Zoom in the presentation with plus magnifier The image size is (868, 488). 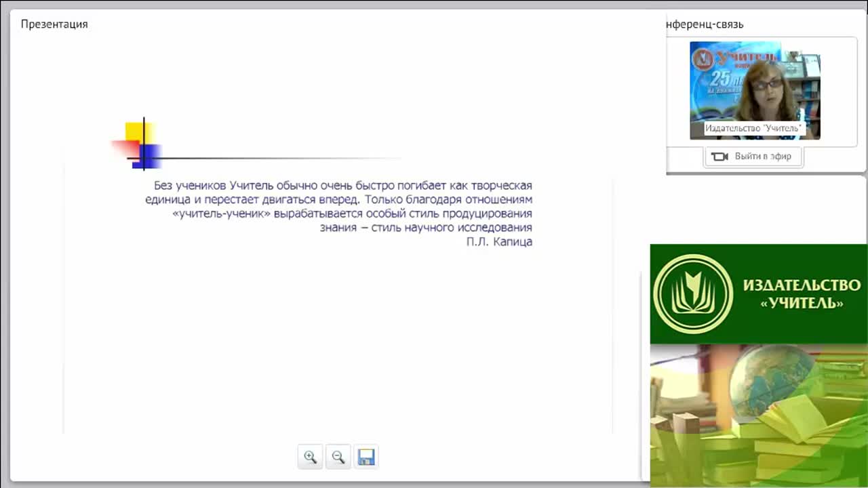pyautogui.click(x=310, y=457)
